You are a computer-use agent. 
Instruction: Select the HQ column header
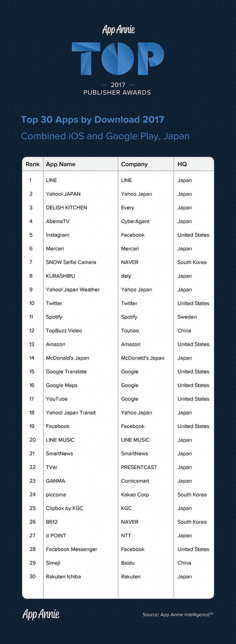182,164
